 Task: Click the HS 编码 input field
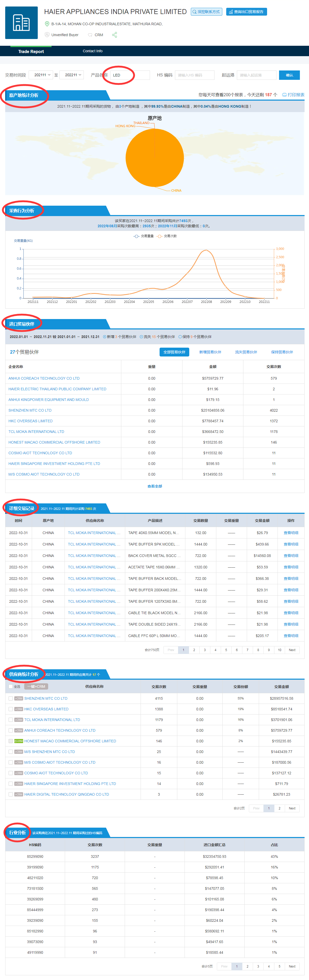pyautogui.click(x=195, y=75)
